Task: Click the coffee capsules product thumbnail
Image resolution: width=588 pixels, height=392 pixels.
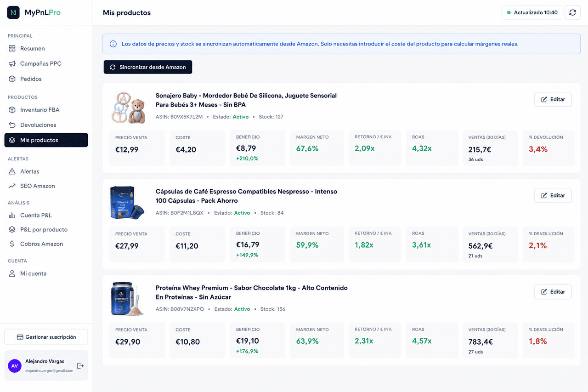Action: point(127,202)
